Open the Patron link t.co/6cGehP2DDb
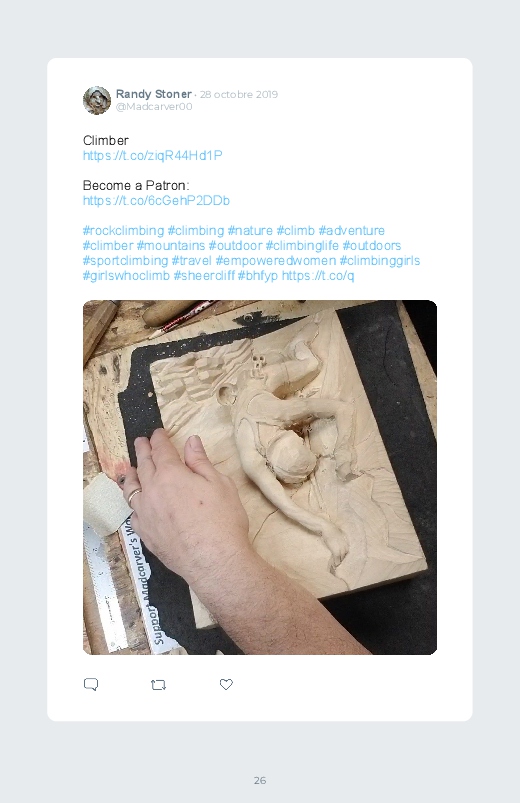The image size is (520, 803). click(156, 201)
